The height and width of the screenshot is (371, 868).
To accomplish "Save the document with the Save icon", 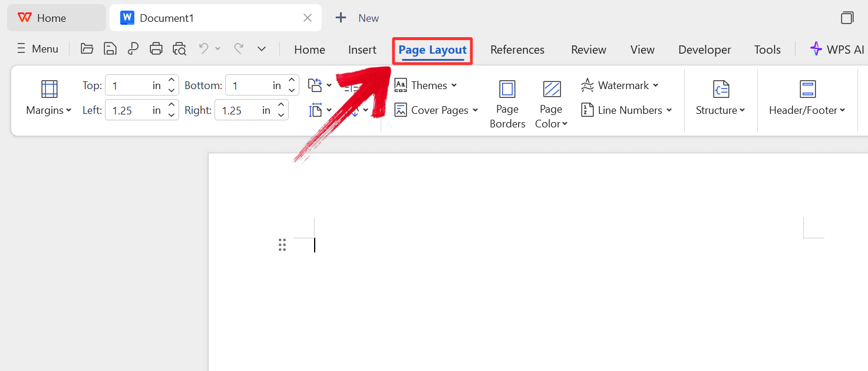I will tap(110, 48).
